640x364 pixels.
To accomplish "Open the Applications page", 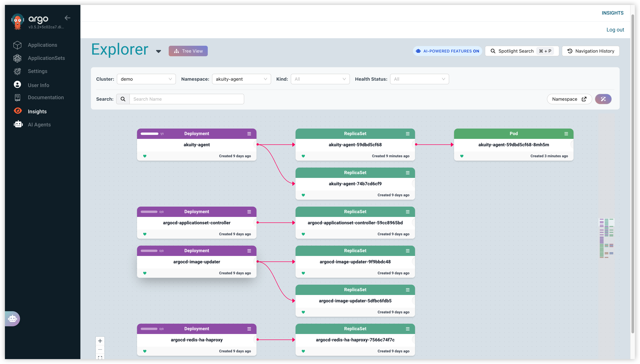I will 42,45.
